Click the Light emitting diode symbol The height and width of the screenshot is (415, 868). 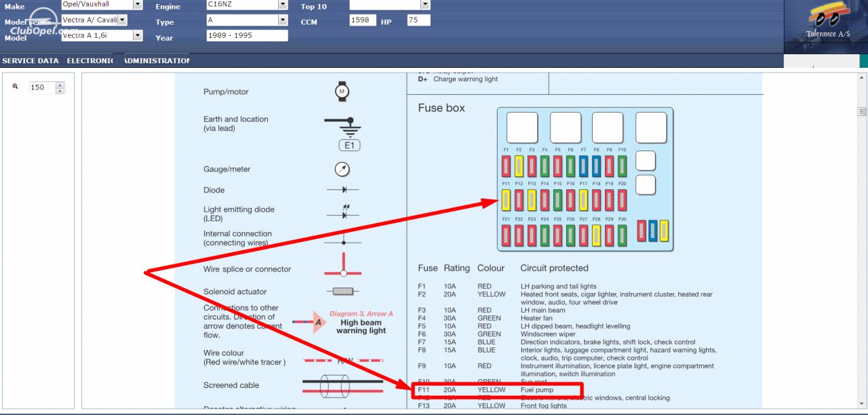pos(343,212)
